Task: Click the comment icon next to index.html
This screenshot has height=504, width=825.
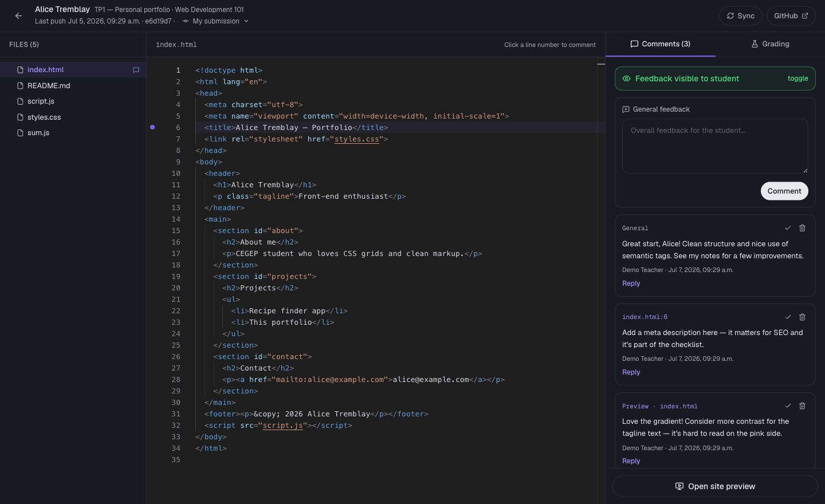Action: (136, 70)
